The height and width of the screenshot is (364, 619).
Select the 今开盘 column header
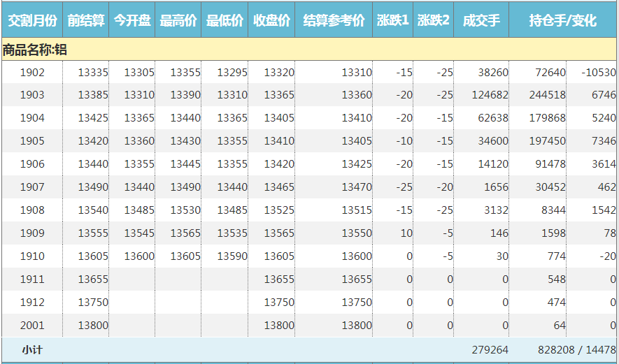coord(132,20)
